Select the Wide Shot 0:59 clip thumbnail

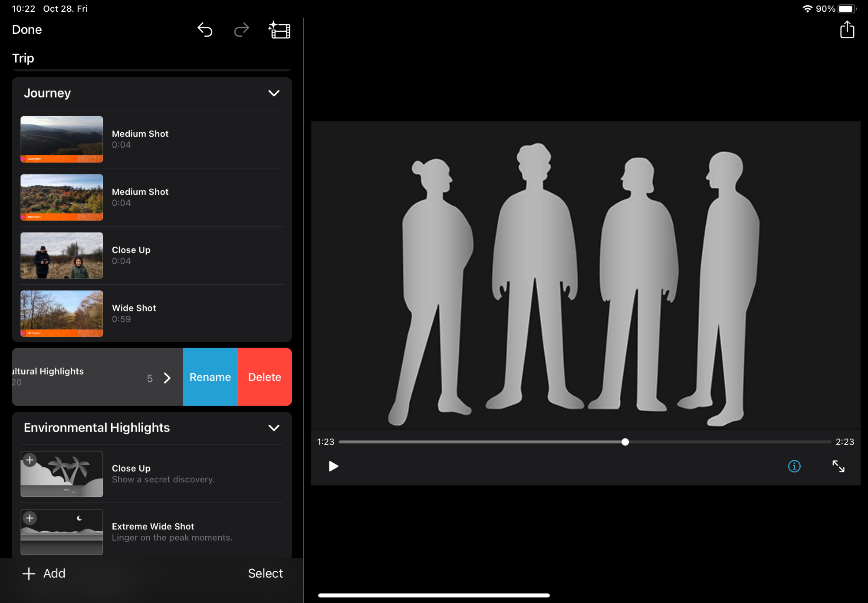[62, 313]
